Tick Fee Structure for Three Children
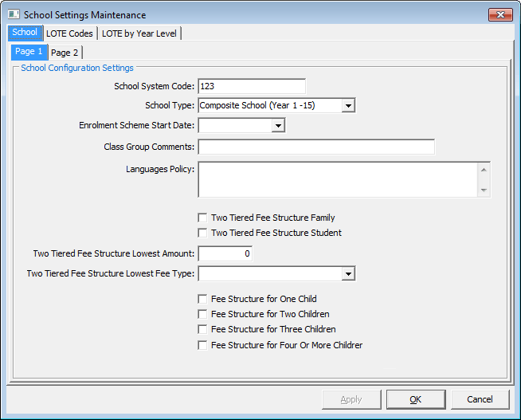521x420 pixels. [202, 329]
